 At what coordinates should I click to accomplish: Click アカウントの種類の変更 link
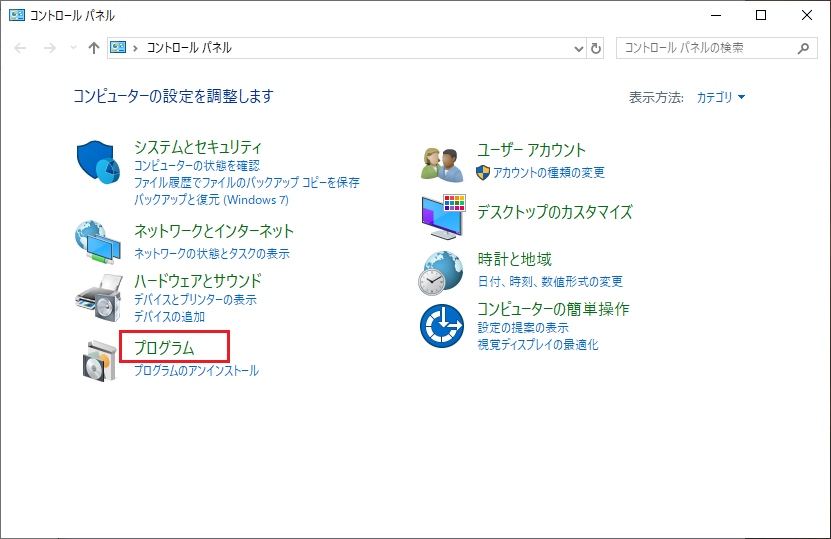coord(549,173)
